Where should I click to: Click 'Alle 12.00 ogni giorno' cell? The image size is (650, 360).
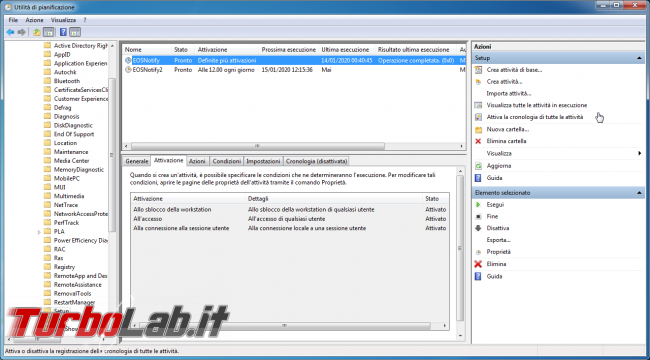tap(226, 70)
